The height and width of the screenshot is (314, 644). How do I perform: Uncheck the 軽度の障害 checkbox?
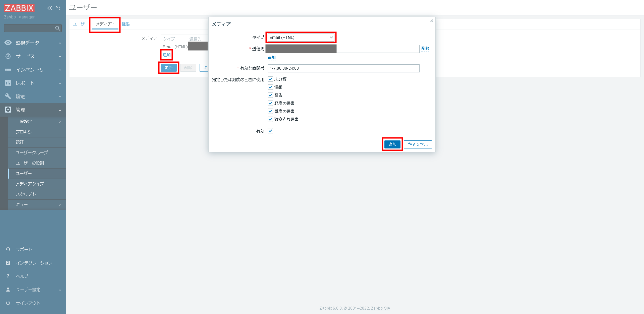[x=270, y=103]
